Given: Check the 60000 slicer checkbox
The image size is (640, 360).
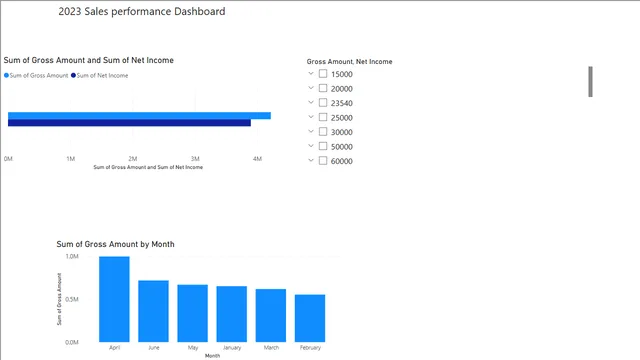Looking at the screenshot, I should pyautogui.click(x=323, y=160).
